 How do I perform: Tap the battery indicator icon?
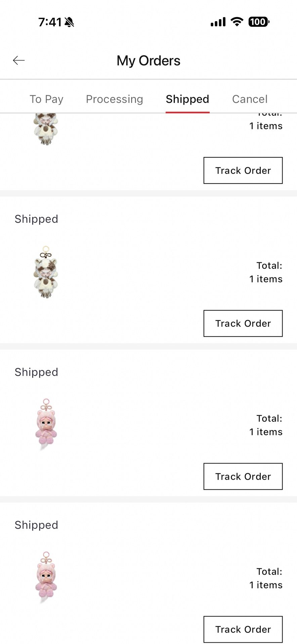(x=258, y=22)
